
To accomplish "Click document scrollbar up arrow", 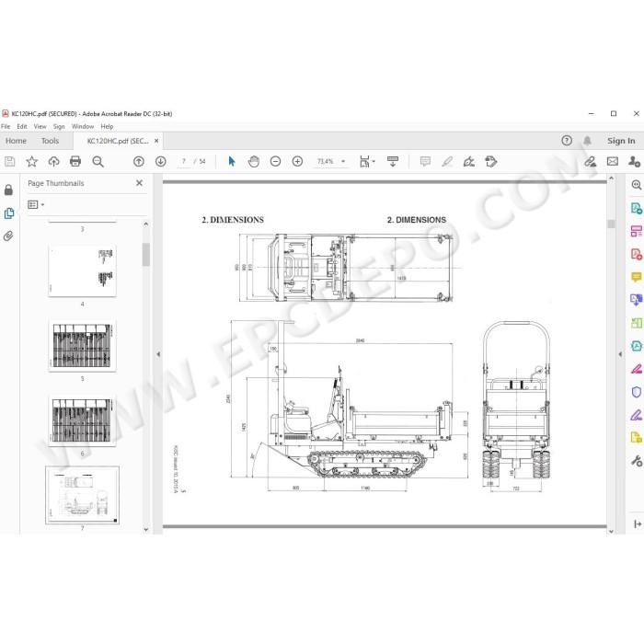I will click(x=611, y=178).
